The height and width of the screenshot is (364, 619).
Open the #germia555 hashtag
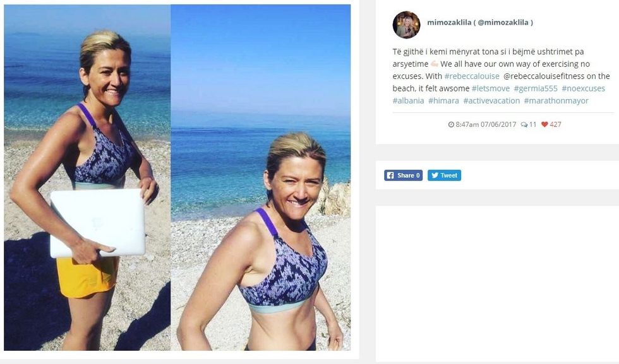(x=536, y=88)
